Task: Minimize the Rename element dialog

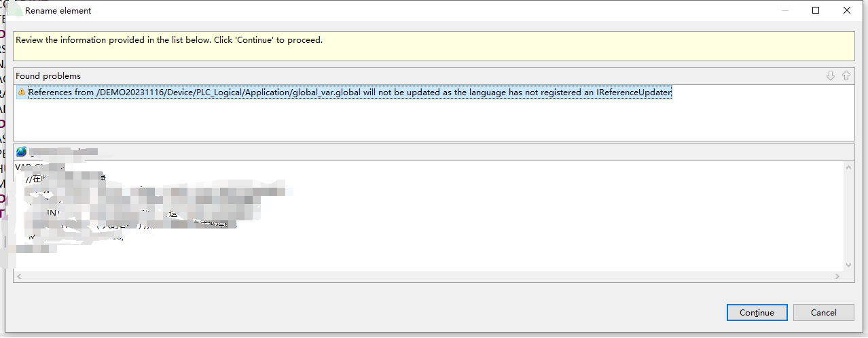Action: [x=784, y=10]
